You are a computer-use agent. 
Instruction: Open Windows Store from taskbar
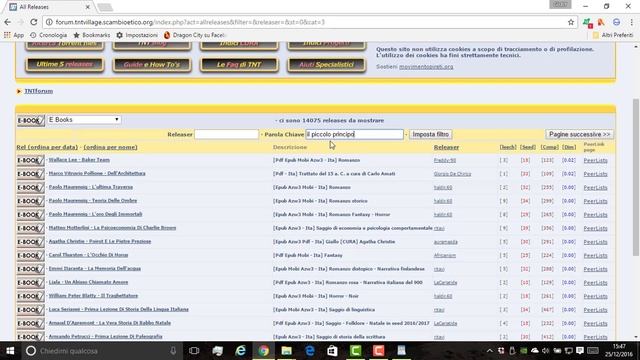point(332,351)
